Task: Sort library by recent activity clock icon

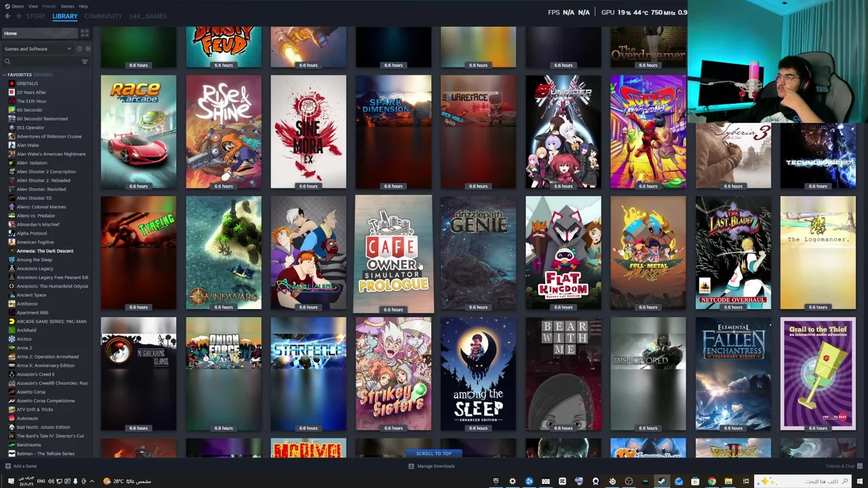Action: 79,49
